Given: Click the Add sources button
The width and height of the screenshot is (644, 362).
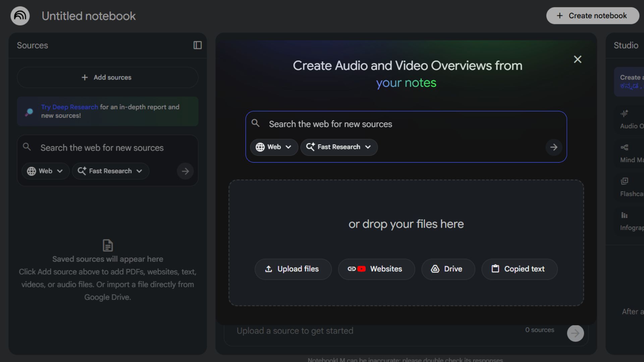Looking at the screenshot, I should click(x=107, y=77).
